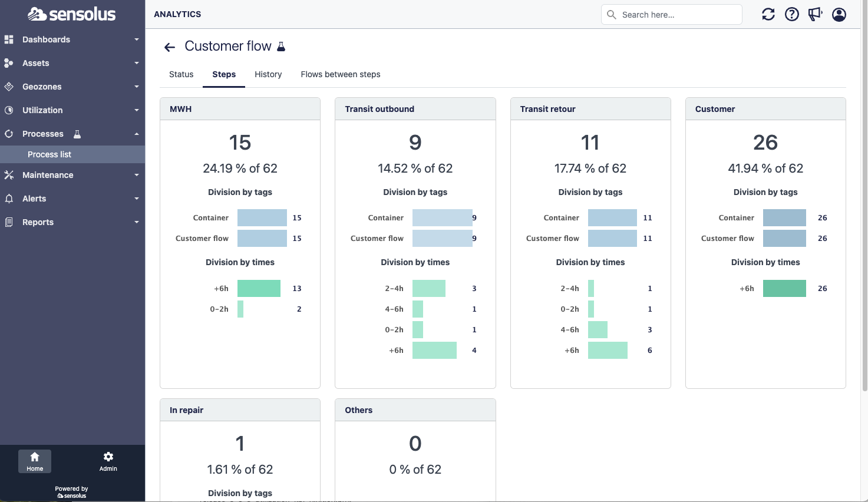The height and width of the screenshot is (502, 868).
Task: Click the Powered by Sensolus link
Action: (x=71, y=492)
